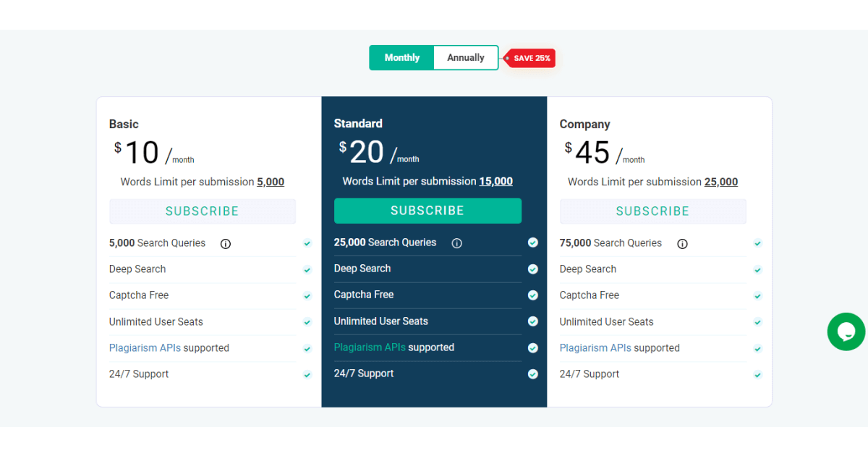
Task: Click checkmark for Standard 25,000 Search Queries
Action: 533,242
